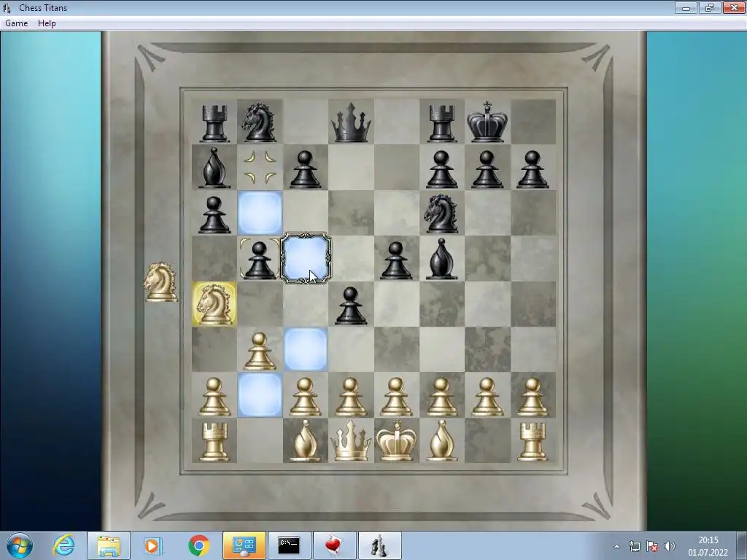Click the black queen
This screenshot has width=747, height=560.
coord(351,122)
